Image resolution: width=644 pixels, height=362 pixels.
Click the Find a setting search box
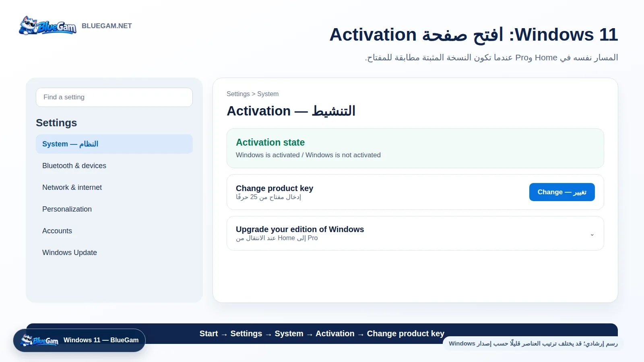coord(114,97)
